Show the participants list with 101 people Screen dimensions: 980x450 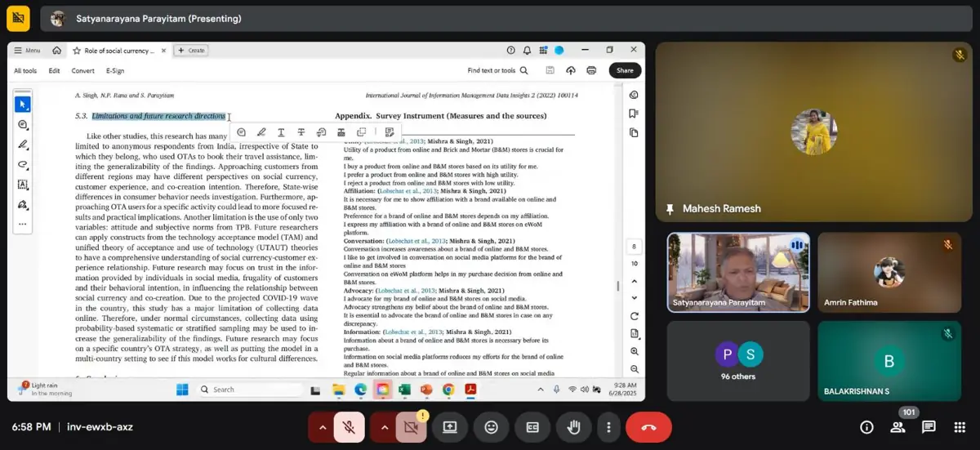click(x=898, y=426)
